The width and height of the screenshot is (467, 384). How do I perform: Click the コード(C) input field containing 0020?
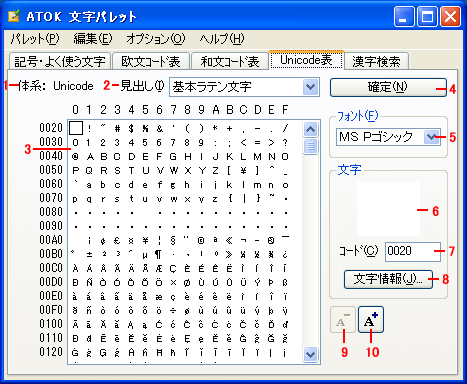[413, 251]
